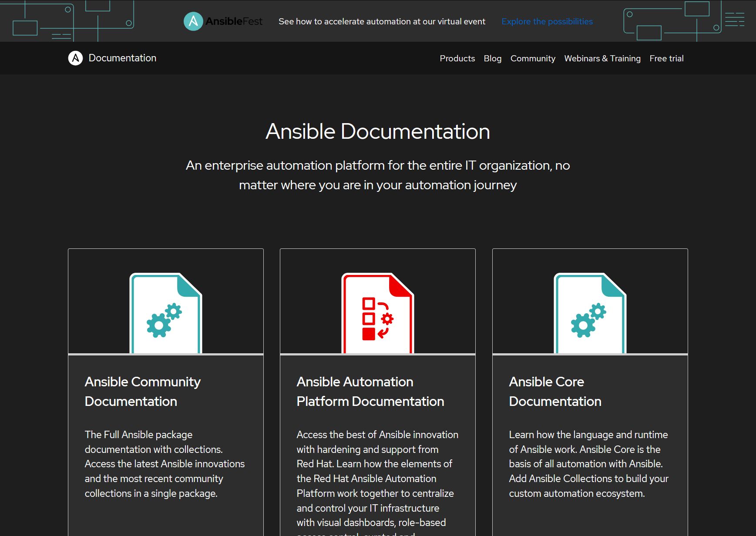Click the Full Ansible package description
Screen dimensions: 756x536
click(x=165, y=464)
